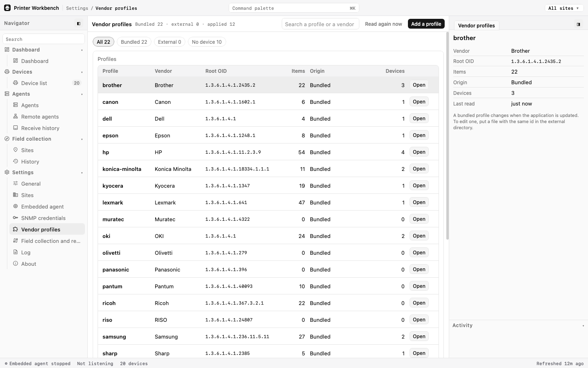588x368 pixels.
Task: Click the Embedded agent icon
Action: pyautogui.click(x=16, y=206)
